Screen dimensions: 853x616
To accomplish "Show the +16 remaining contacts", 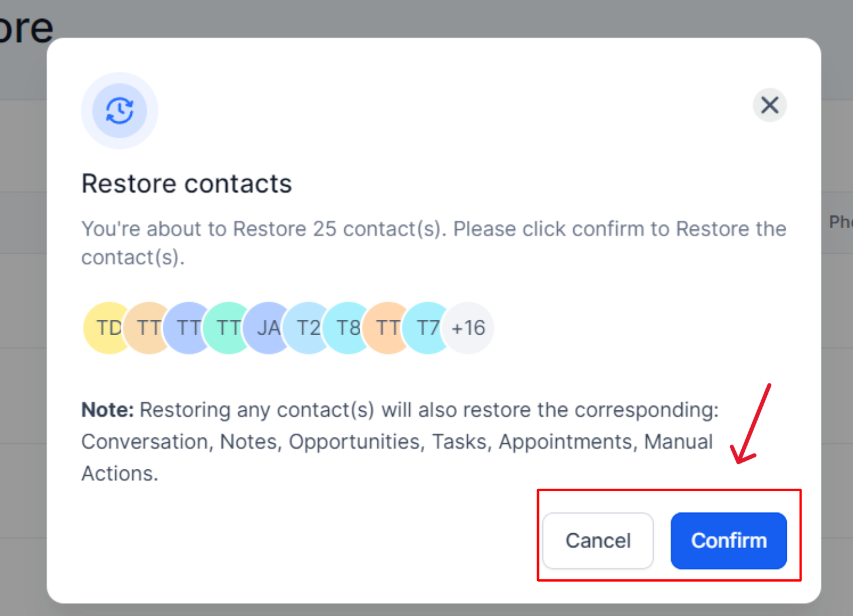I will point(468,328).
